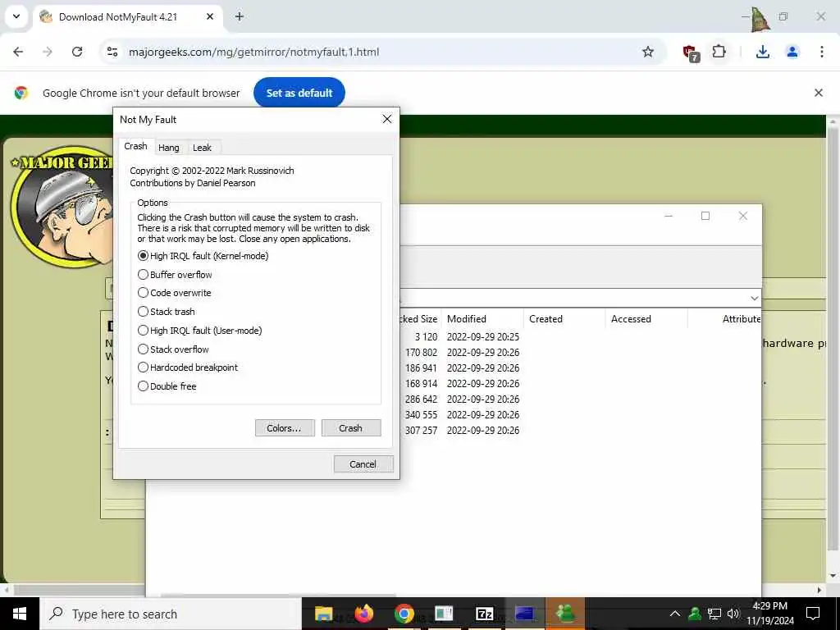
Task: Open a new Chrome tab
Action: 240,16
